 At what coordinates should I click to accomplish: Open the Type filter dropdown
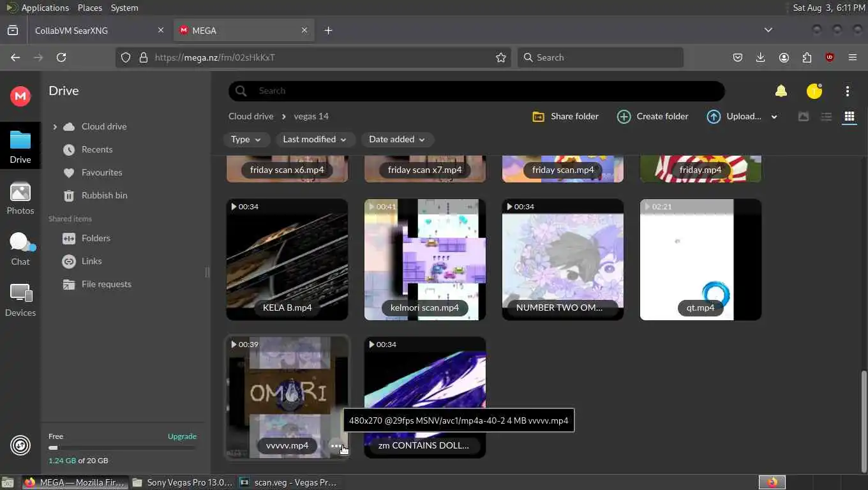pos(246,140)
